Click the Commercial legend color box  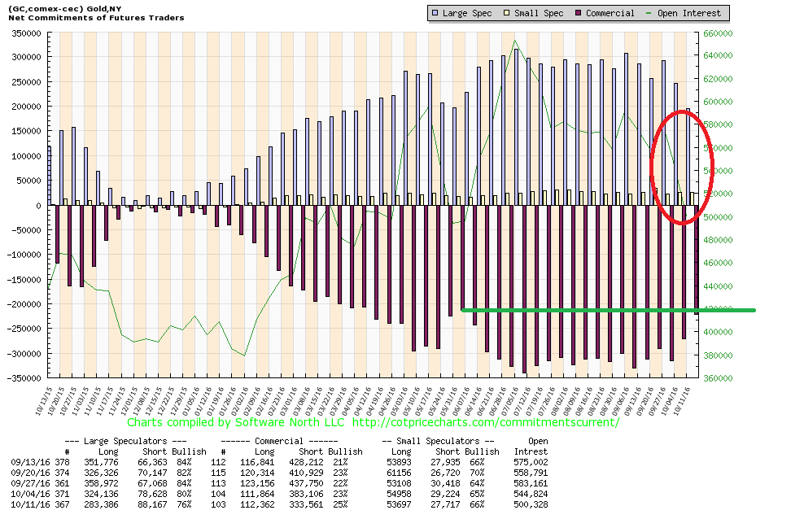(579, 13)
